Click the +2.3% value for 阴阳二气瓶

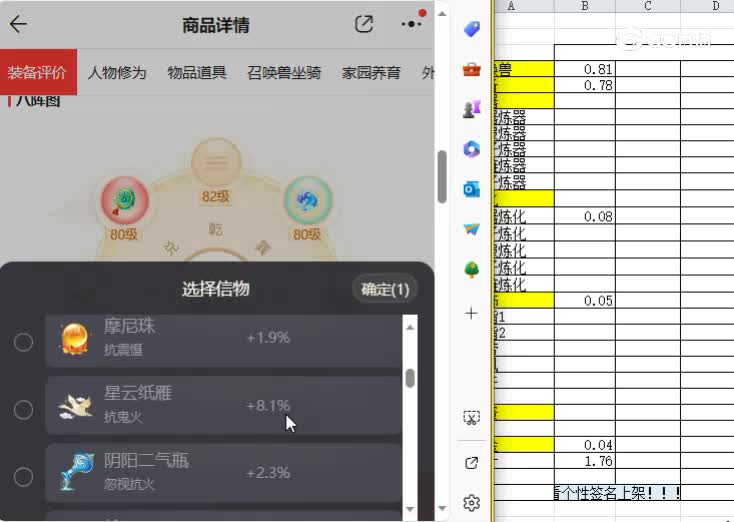click(268, 472)
